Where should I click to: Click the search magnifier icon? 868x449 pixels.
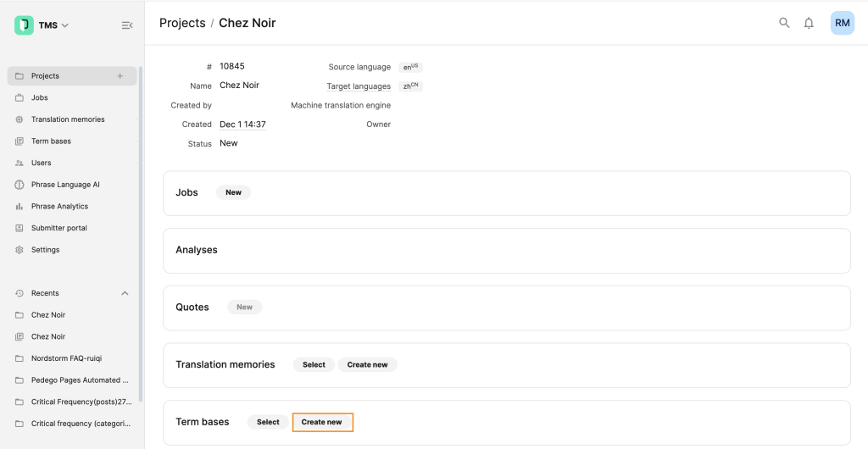(784, 23)
